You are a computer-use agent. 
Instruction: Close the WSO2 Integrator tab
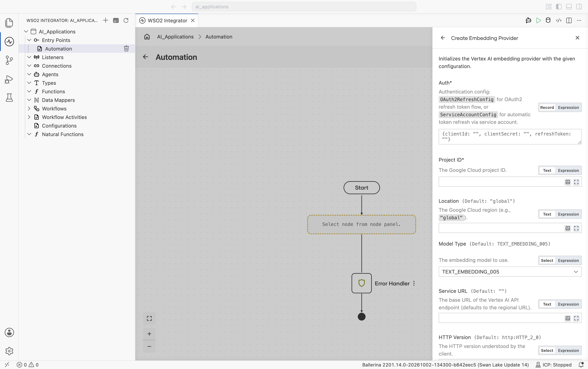(193, 20)
